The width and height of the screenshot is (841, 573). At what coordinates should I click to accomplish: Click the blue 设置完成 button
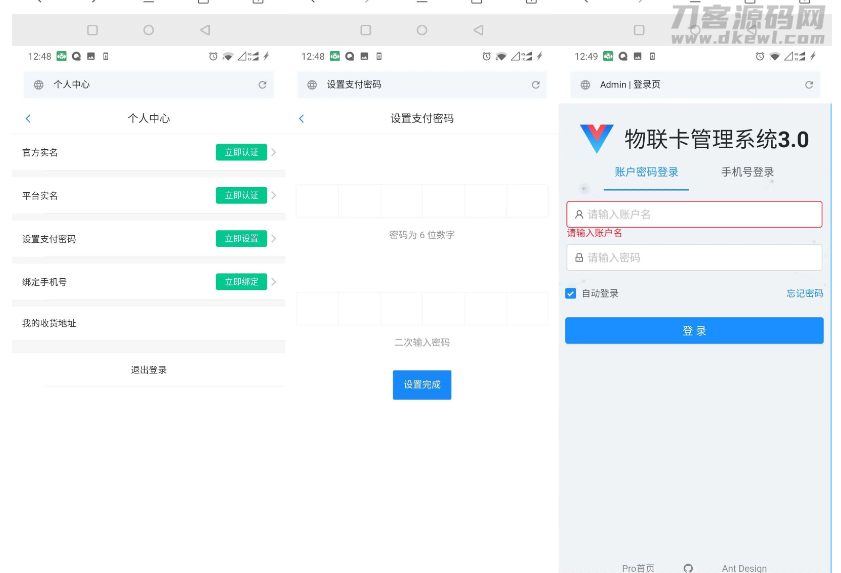click(422, 385)
